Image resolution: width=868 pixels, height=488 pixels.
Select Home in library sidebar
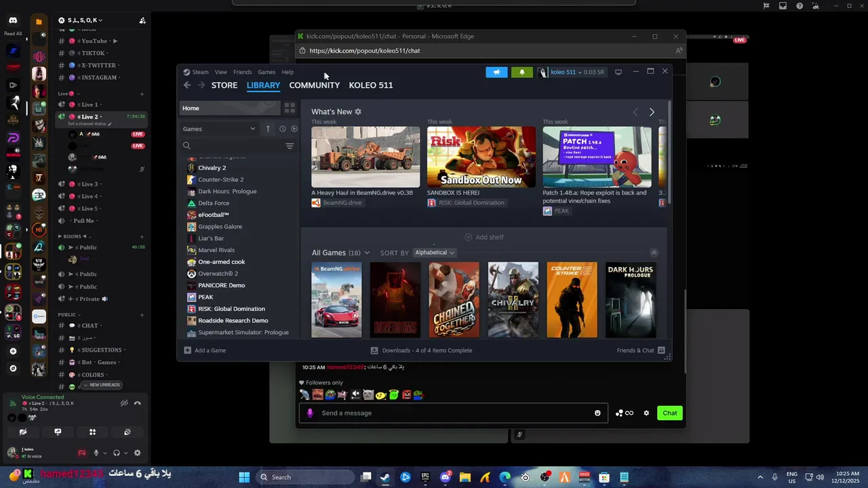coord(230,108)
